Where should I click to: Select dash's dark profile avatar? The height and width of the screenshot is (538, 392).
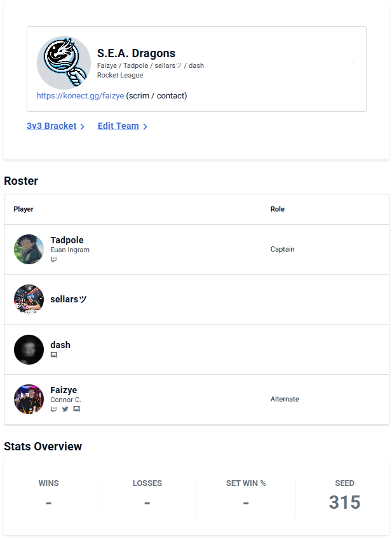(x=29, y=349)
